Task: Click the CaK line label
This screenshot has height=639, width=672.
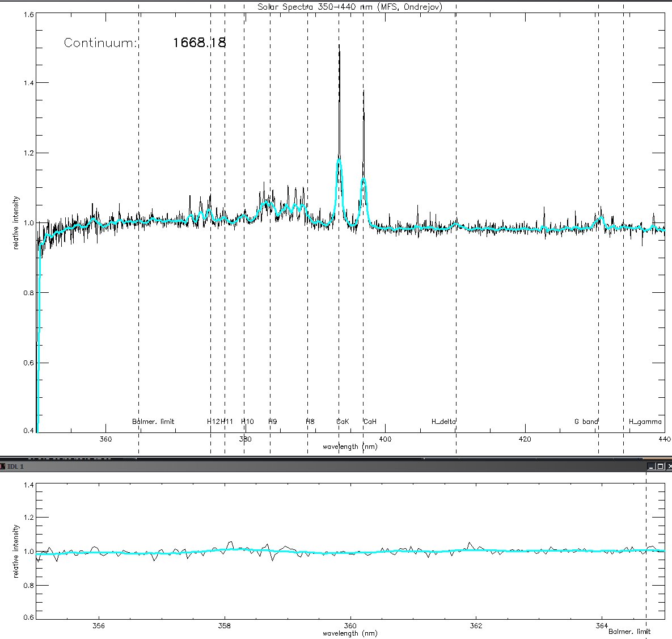Action: click(x=343, y=422)
